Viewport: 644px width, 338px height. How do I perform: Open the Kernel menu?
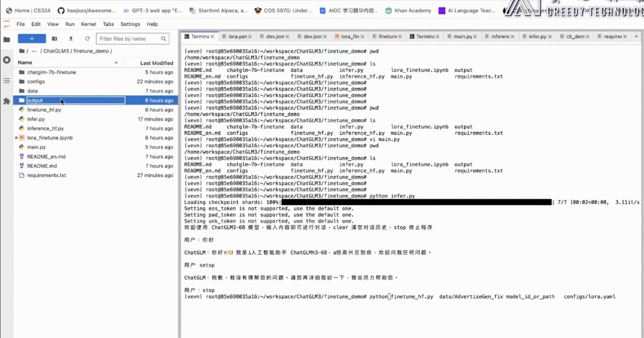(88, 24)
